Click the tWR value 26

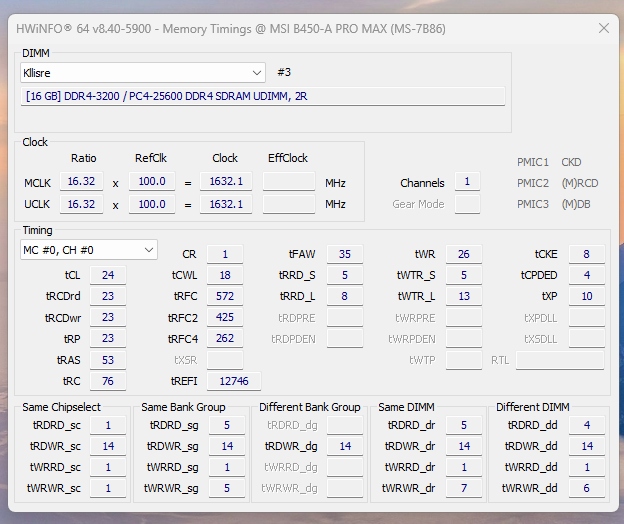463,254
